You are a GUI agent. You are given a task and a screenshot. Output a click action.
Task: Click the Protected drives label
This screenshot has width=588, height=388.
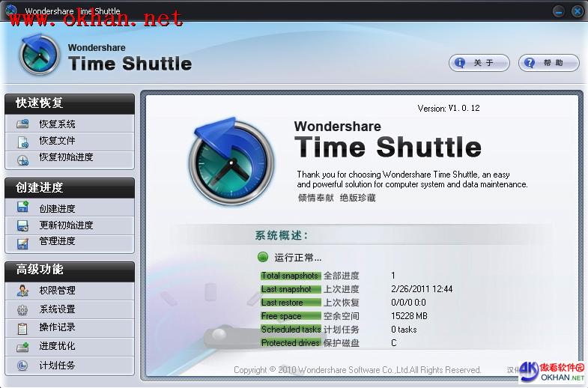pos(291,343)
